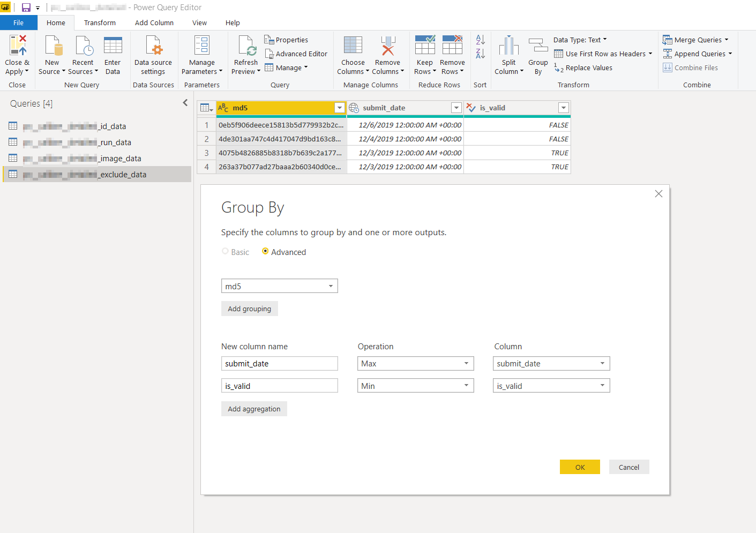Select the Basic radio option
The height and width of the screenshot is (533, 756).
[x=225, y=251]
